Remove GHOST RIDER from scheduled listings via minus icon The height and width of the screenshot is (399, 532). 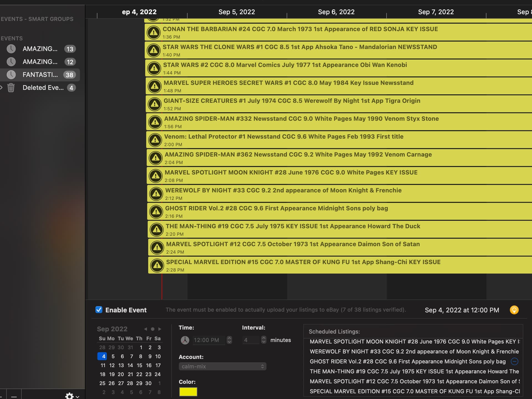pos(515,361)
